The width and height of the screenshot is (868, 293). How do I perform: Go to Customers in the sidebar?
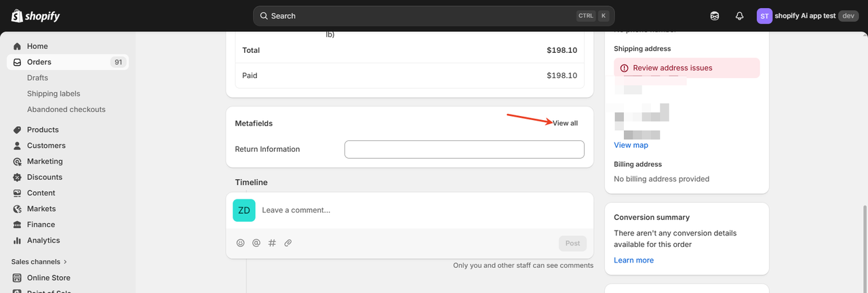(46, 146)
